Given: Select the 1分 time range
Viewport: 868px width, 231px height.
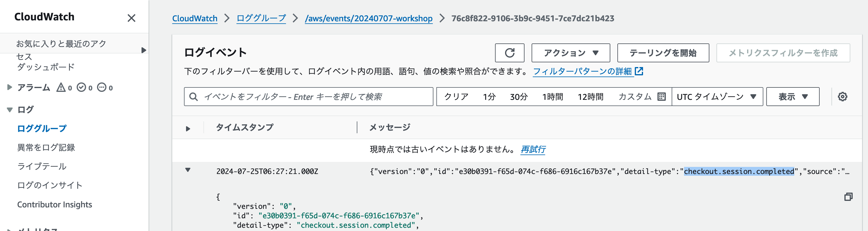Looking at the screenshot, I should (489, 97).
